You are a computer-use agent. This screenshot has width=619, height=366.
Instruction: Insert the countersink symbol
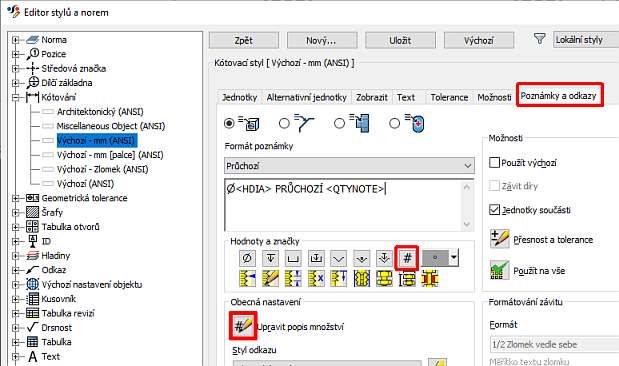click(x=339, y=258)
